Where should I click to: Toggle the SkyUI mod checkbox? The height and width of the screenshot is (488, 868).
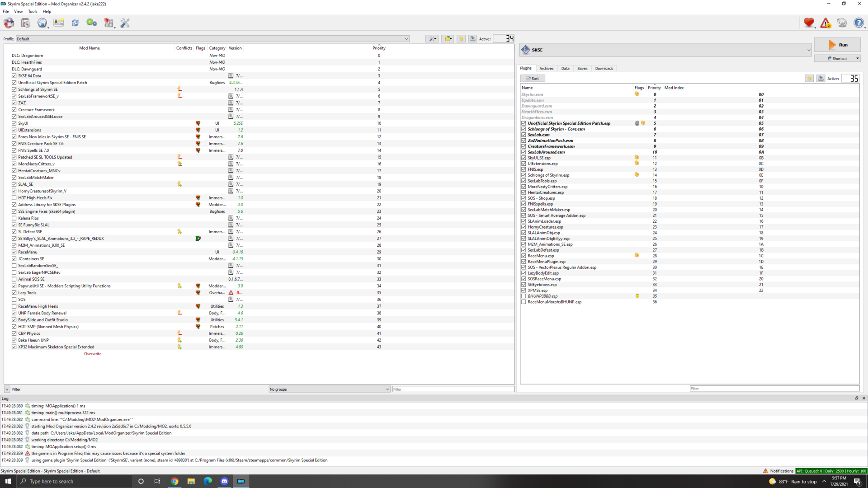14,123
